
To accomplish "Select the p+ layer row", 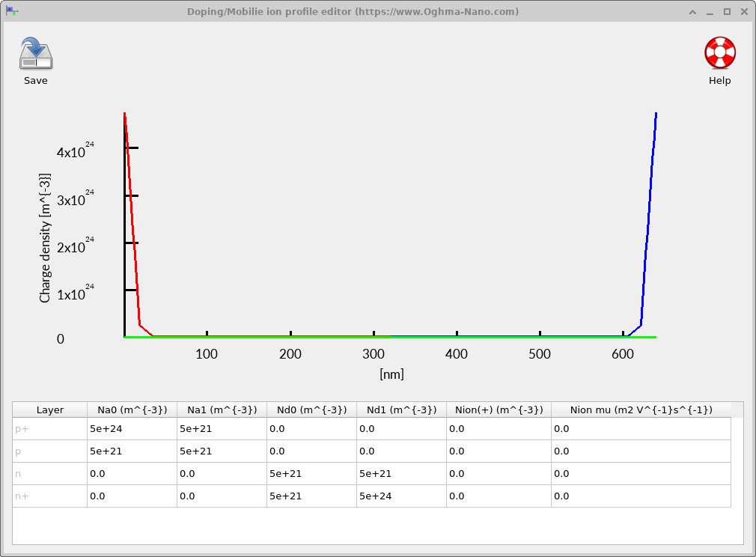I will pyautogui.click(x=49, y=428).
